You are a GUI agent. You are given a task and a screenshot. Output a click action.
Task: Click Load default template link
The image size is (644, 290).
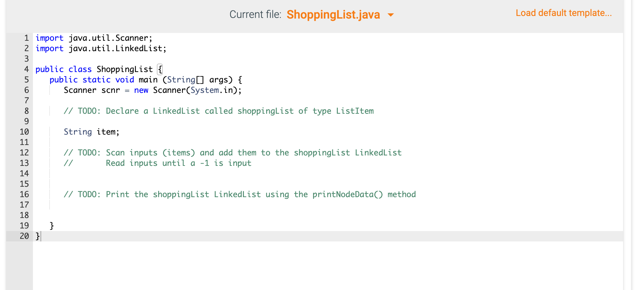564,13
